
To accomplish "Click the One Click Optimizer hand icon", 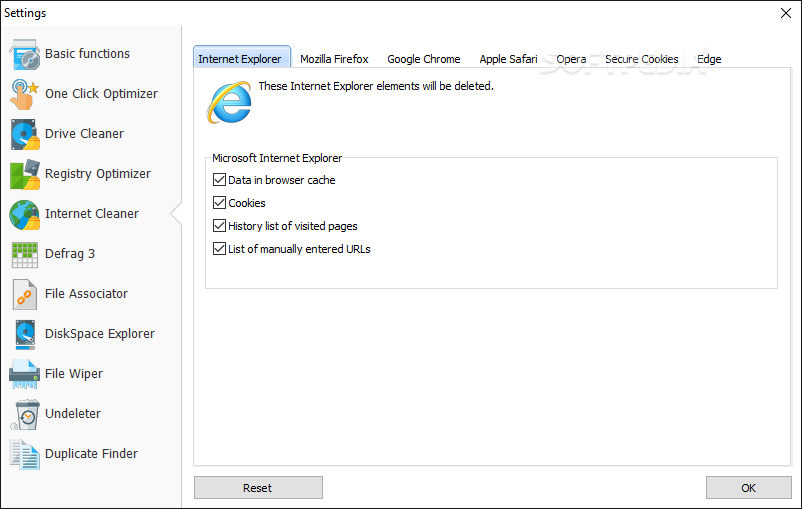I will tap(25, 94).
